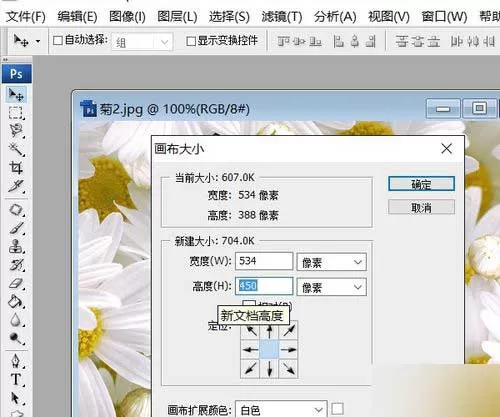Enable the 显示变换控件 checkbox
Screen dimensions: 500x417
point(191,41)
